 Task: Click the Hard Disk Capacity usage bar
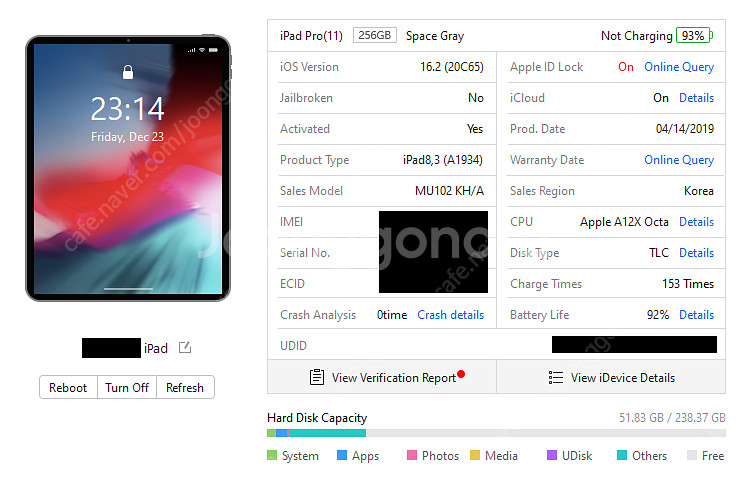click(x=496, y=433)
